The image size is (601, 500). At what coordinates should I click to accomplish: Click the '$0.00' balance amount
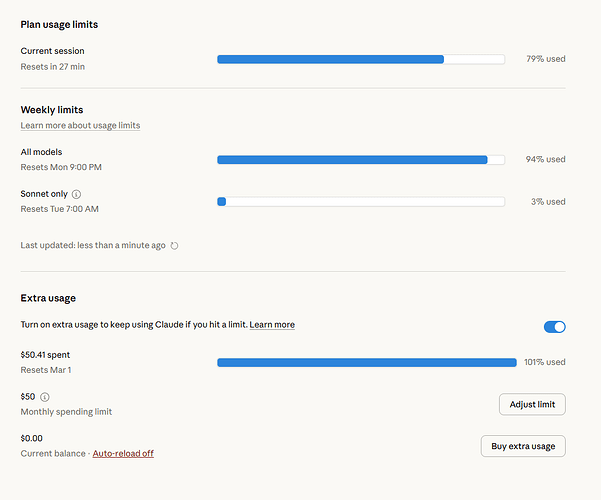click(31, 438)
